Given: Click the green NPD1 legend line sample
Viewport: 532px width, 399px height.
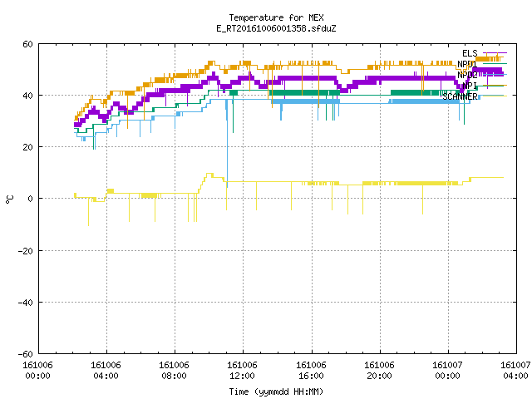Looking at the screenshot, I should [x=495, y=64].
